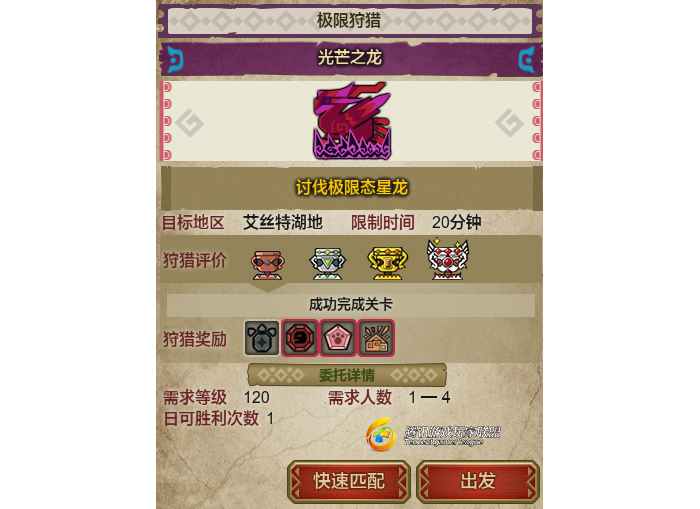This screenshot has height=509, width=700.
Task: Open the 委托详情 details tab
Action: point(347,375)
